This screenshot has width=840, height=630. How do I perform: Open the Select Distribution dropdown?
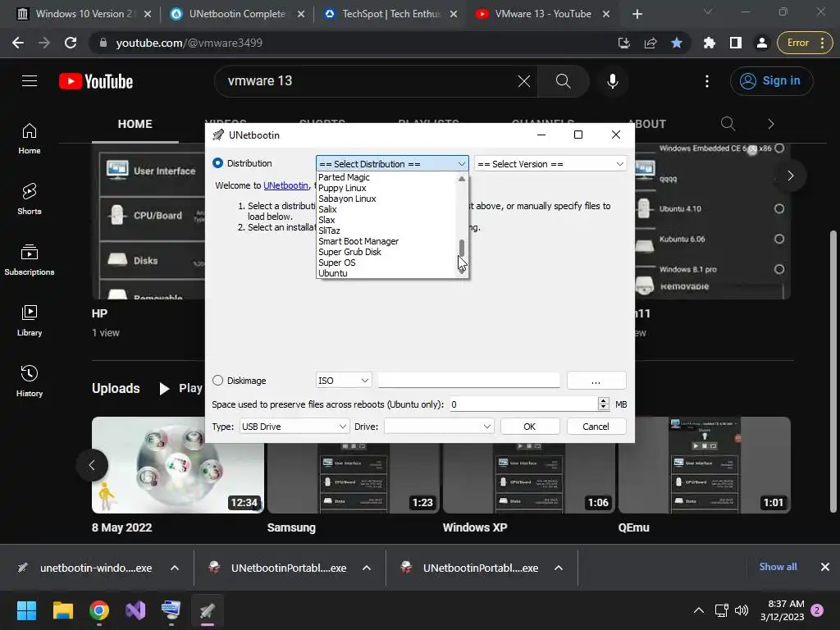pos(392,163)
